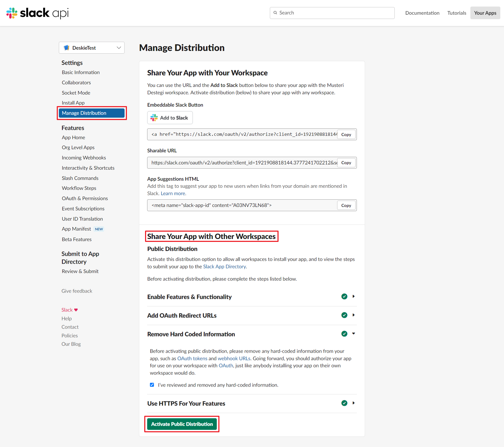This screenshot has height=447, width=504.
Task: Open the OAuth link in hard-coded info text
Action: pyautogui.click(x=226, y=366)
